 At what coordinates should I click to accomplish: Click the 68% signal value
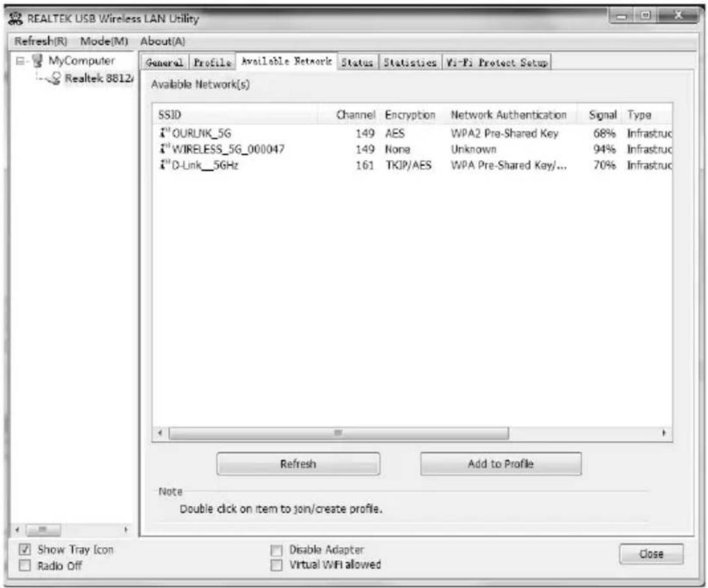(604, 133)
